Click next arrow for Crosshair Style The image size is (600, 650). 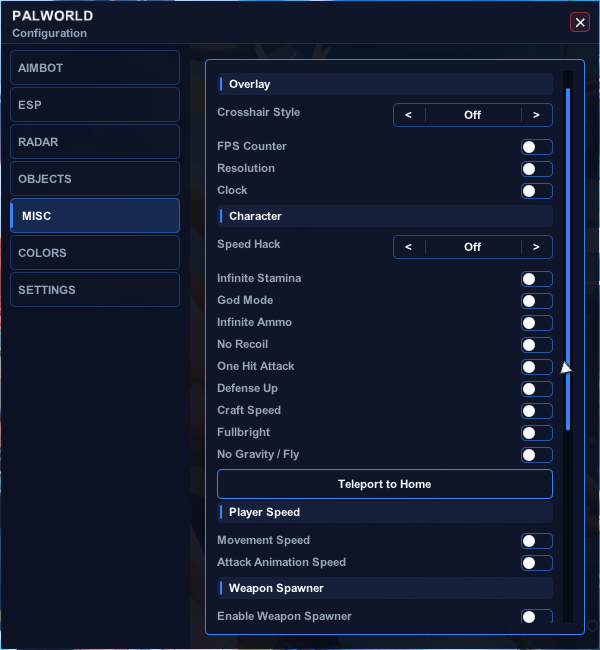[x=537, y=115]
